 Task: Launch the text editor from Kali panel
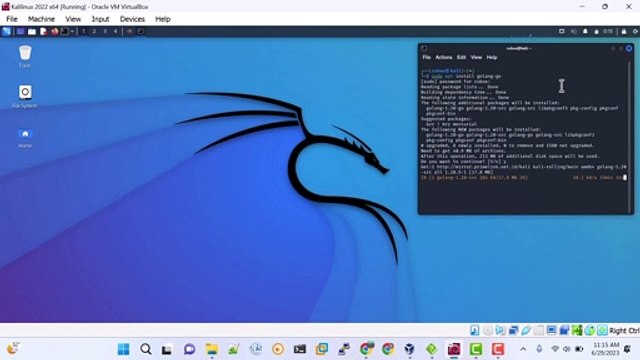(x=43, y=31)
